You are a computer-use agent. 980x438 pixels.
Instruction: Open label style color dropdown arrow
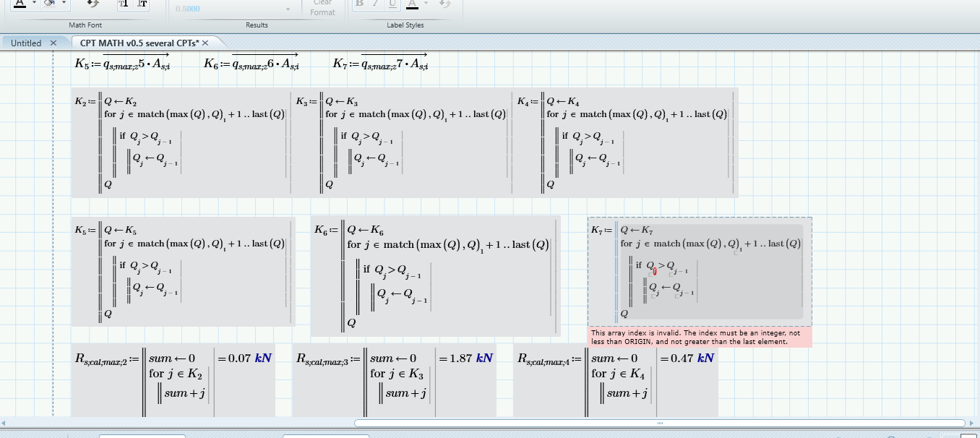pos(426,4)
